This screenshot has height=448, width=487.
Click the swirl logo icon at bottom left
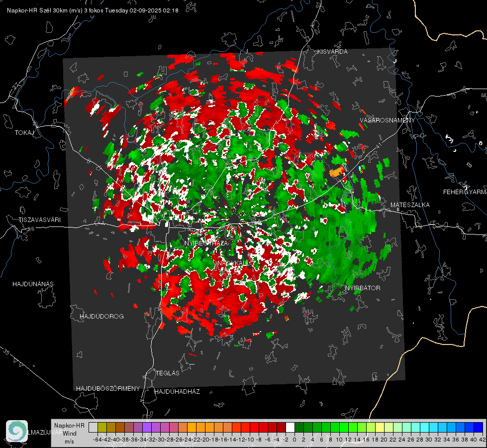tap(17, 431)
